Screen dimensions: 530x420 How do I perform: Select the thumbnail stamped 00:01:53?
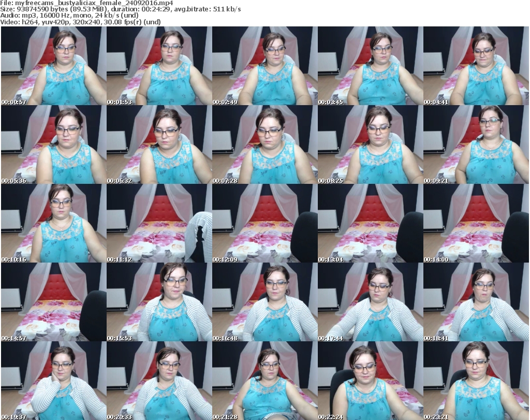pos(159,66)
